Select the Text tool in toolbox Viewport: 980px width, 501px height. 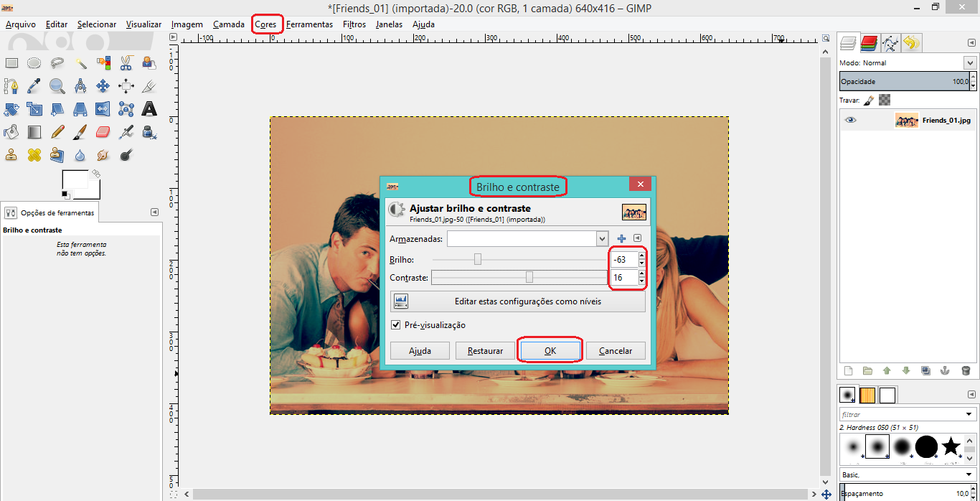pos(149,109)
